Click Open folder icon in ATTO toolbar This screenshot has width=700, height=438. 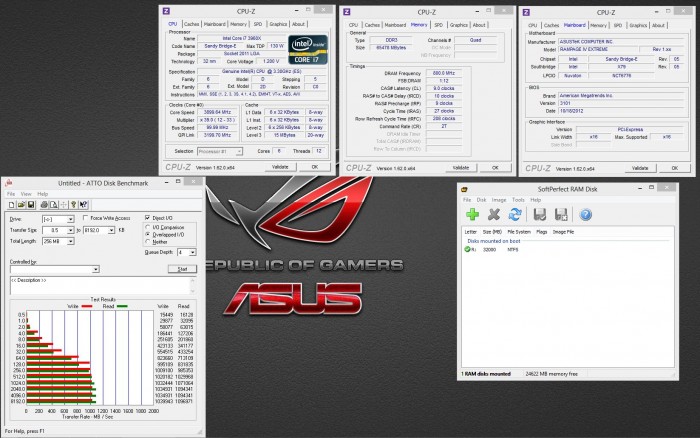coord(21,205)
